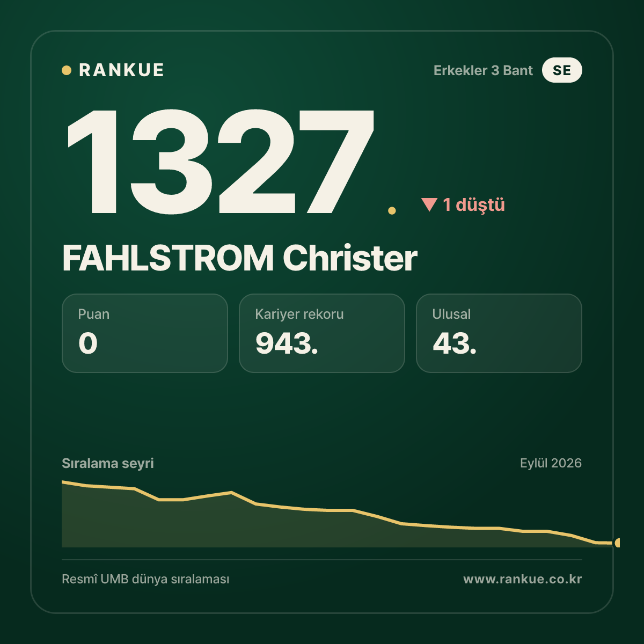Click the 'Resmî UMB dünya sıralaması' footer text
The height and width of the screenshot is (644, 644).
[x=145, y=580]
